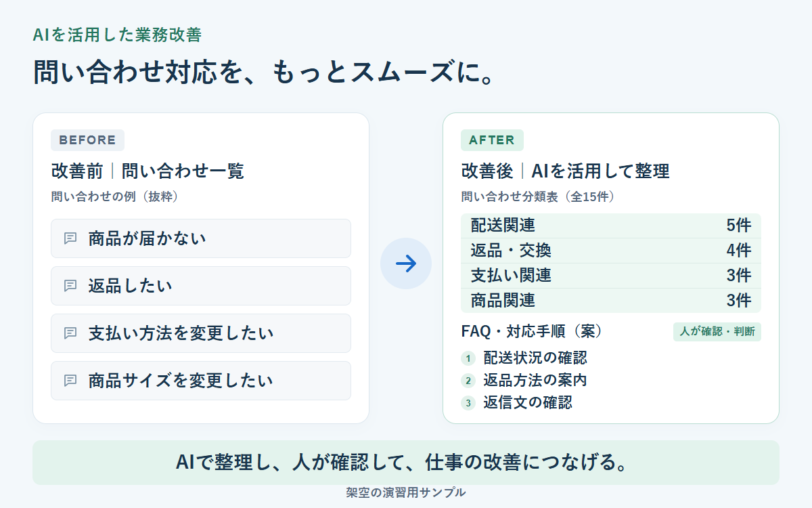Click the 返信文の確認 step text
Screen dimensions: 812x508
pyautogui.click(x=528, y=403)
